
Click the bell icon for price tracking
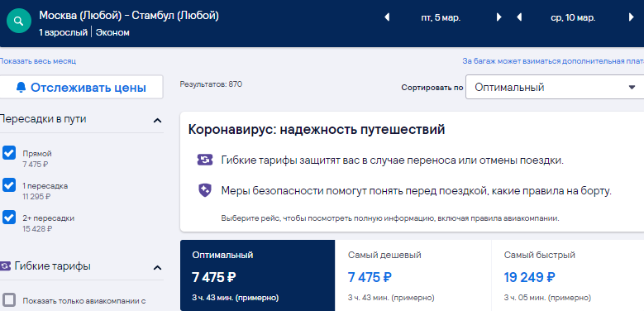coord(21,87)
